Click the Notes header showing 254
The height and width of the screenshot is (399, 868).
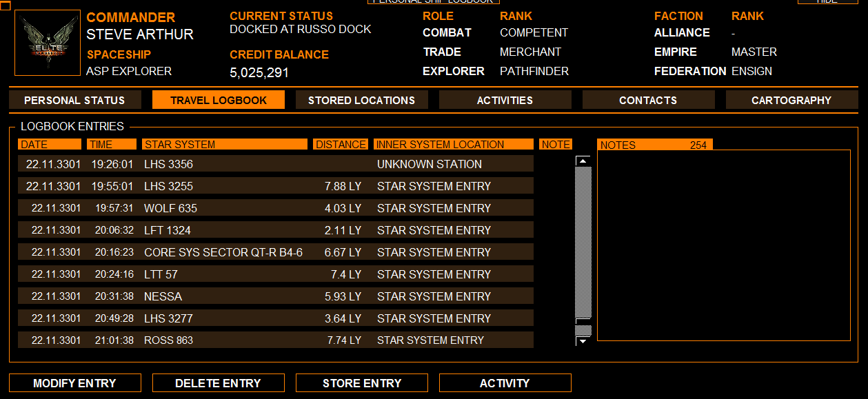point(655,144)
